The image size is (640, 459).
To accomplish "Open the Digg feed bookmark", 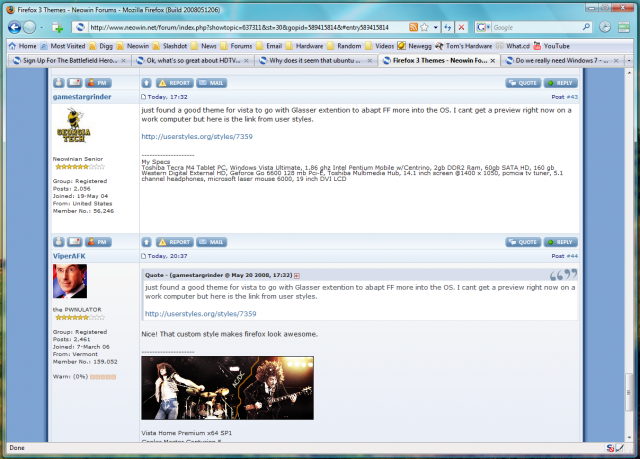I will pyautogui.click(x=101, y=46).
